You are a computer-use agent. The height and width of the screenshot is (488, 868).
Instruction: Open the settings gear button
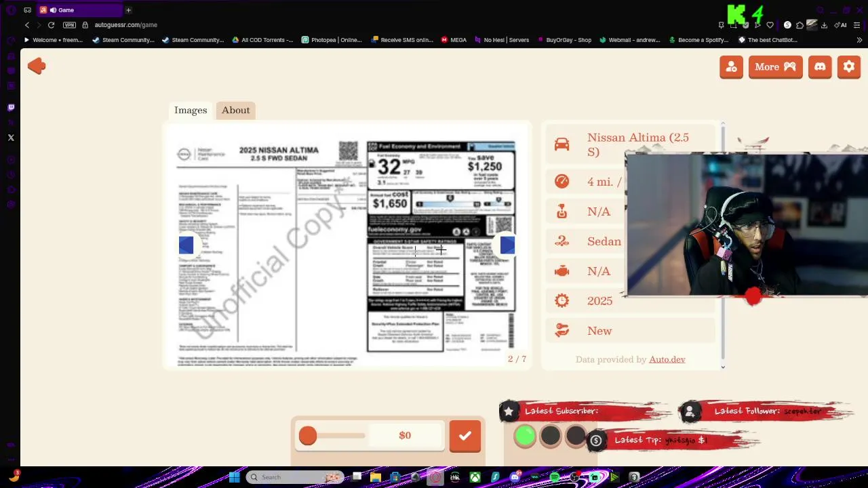[x=849, y=66]
